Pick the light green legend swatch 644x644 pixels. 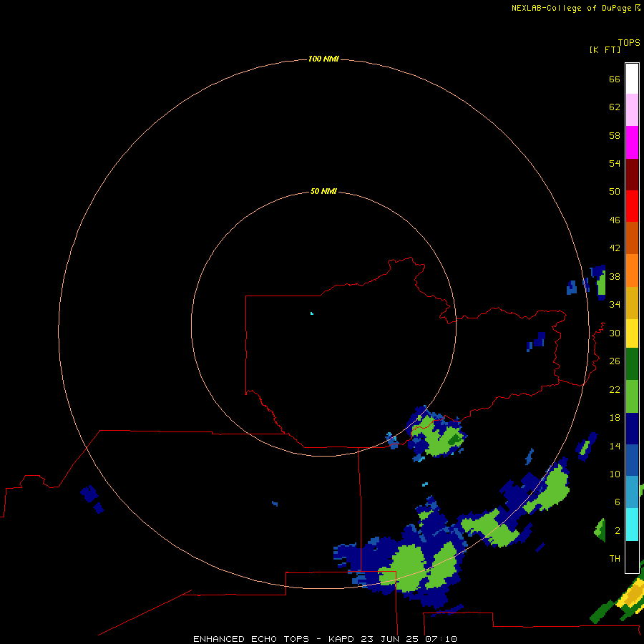pos(632,396)
